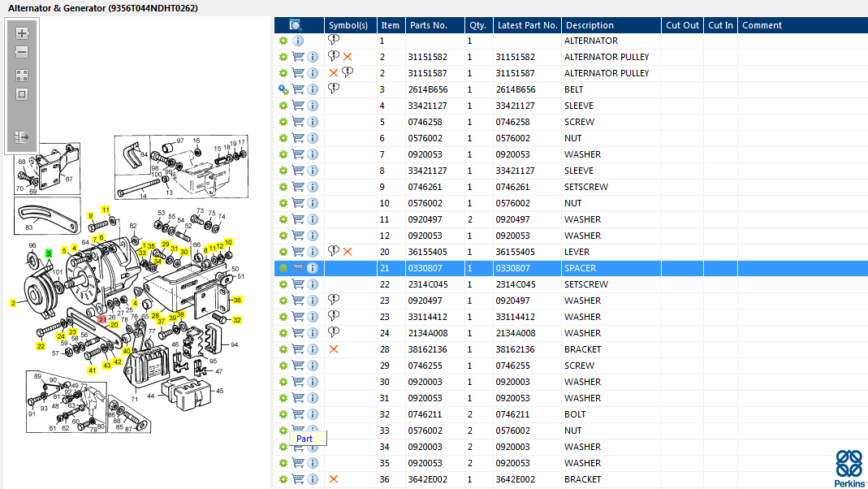The width and height of the screenshot is (868, 489).
Task: Open info for the ALTERNATOR row
Action: [298, 41]
